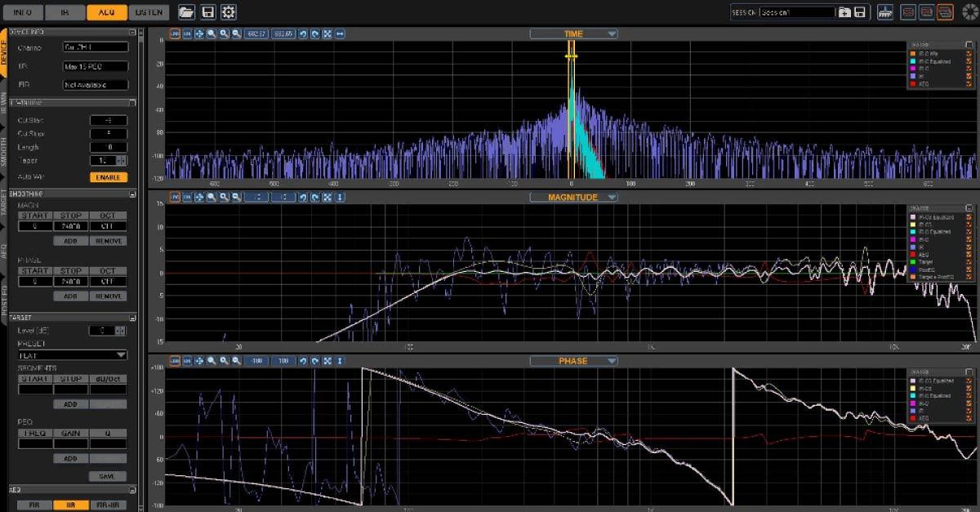This screenshot has height=512, width=980.
Task: Click the fit-to-screen icon in MAGNITUDE toolbar
Action: click(327, 198)
